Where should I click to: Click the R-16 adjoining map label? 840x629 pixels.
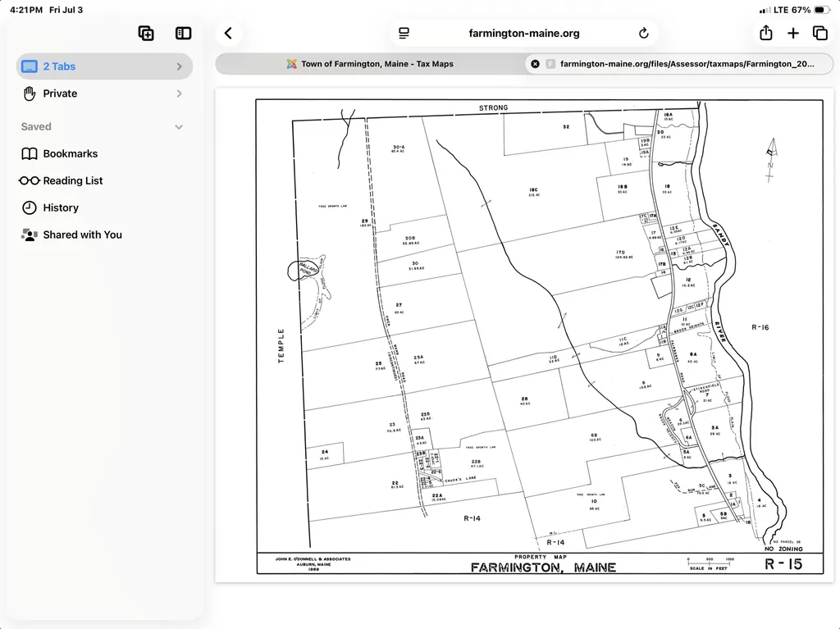760,327
